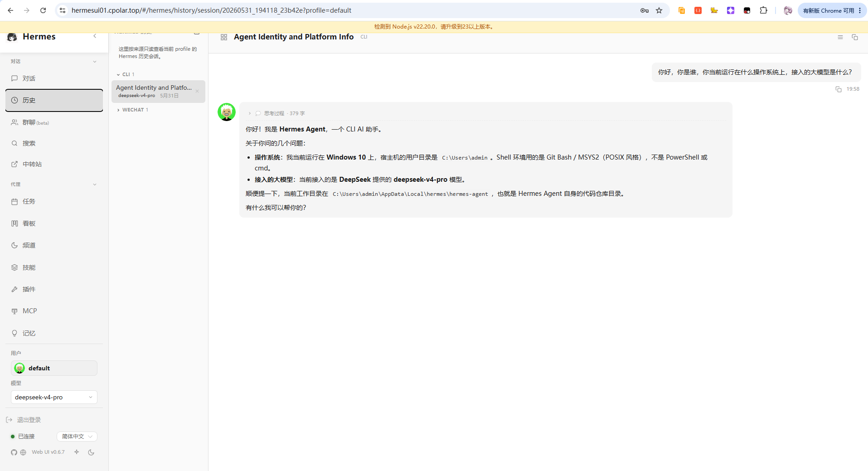
Task: Click 退出登录 to log out
Action: coord(24,420)
